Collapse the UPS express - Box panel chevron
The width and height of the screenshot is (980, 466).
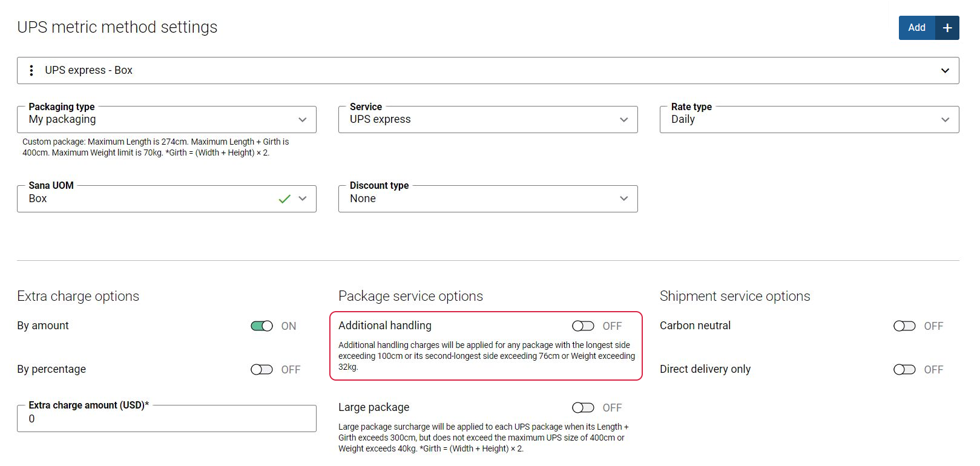[x=945, y=71]
